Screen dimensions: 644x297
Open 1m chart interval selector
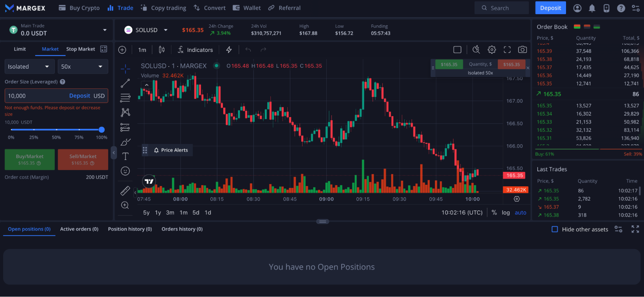tap(142, 50)
